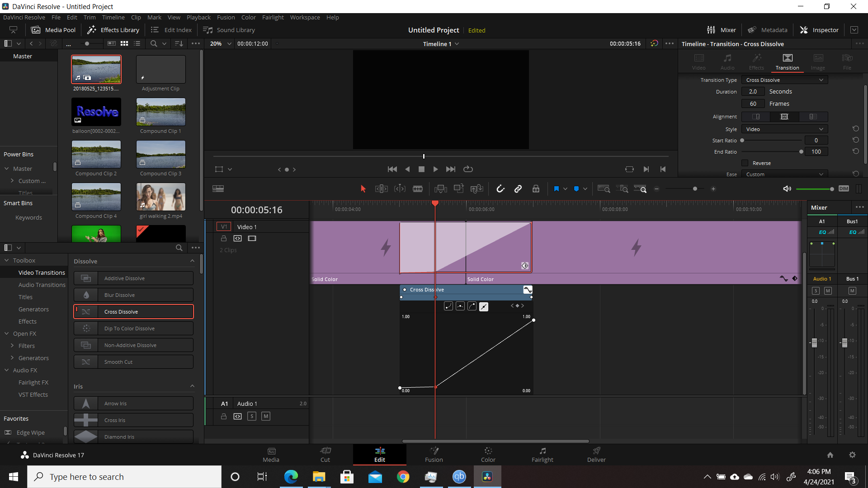Open the Metadata panel button
868x488 pixels.
(767, 30)
